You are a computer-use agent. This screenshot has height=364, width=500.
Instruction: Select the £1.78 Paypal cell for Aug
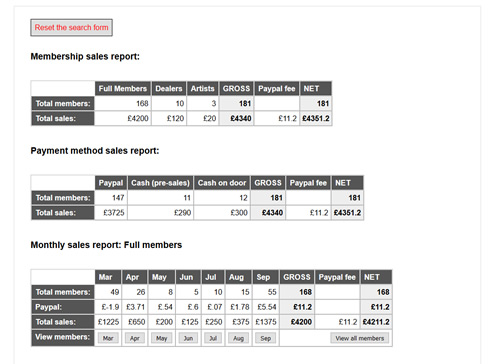[238, 307]
